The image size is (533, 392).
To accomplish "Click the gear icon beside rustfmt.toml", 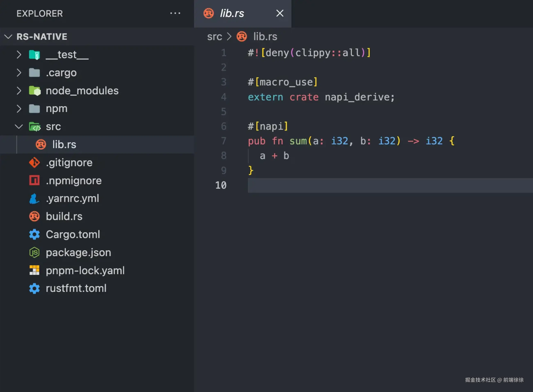I will [x=34, y=288].
